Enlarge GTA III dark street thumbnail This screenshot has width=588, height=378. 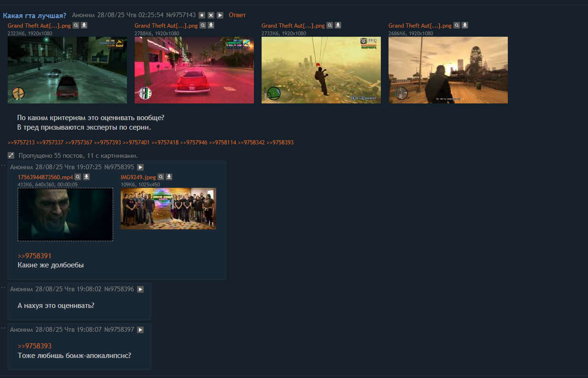(x=67, y=70)
